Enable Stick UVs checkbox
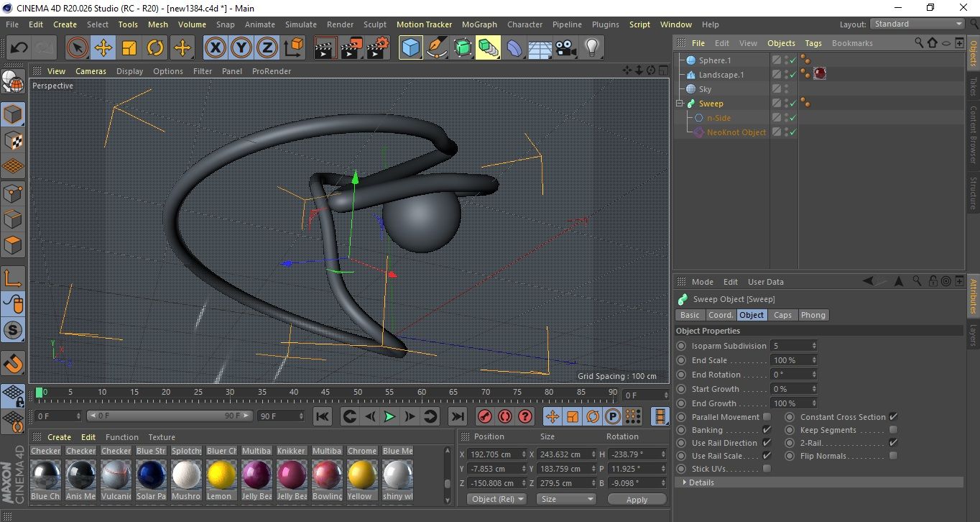 [x=767, y=469]
